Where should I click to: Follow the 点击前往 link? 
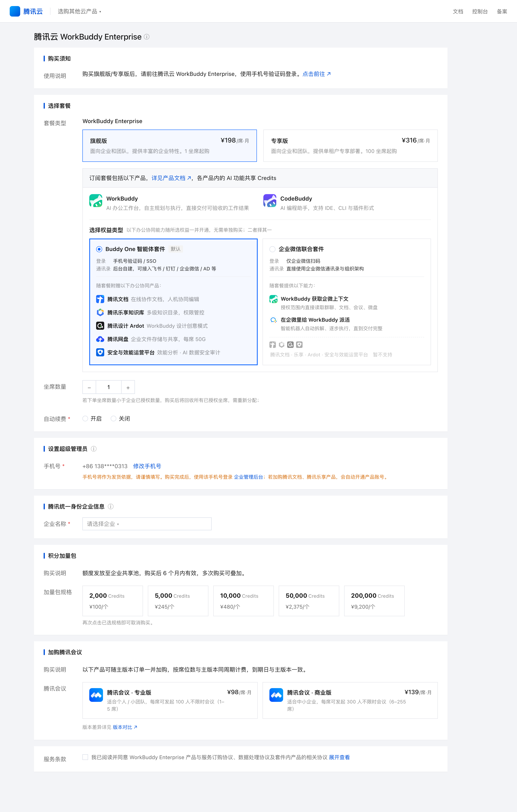point(316,74)
